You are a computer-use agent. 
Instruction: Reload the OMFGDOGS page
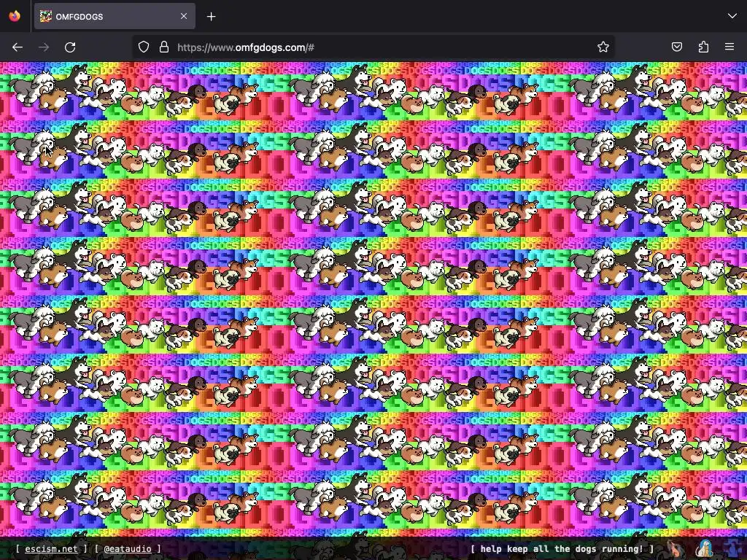pyautogui.click(x=70, y=47)
